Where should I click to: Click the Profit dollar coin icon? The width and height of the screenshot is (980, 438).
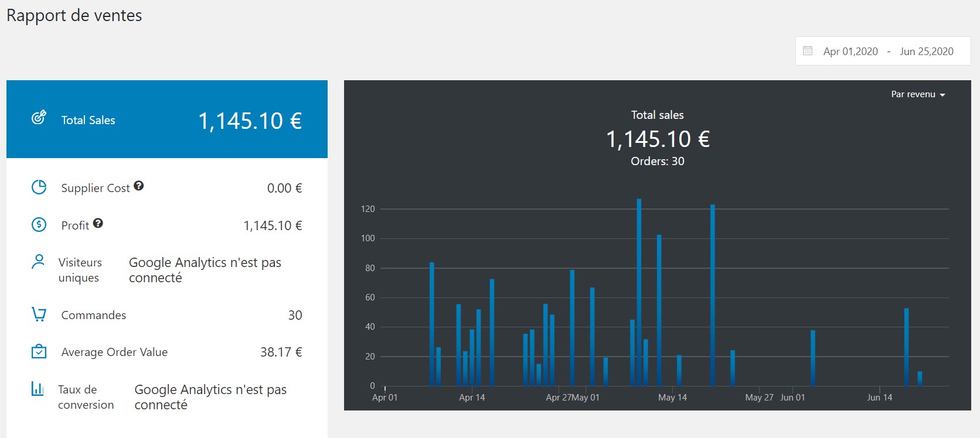pos(39,225)
